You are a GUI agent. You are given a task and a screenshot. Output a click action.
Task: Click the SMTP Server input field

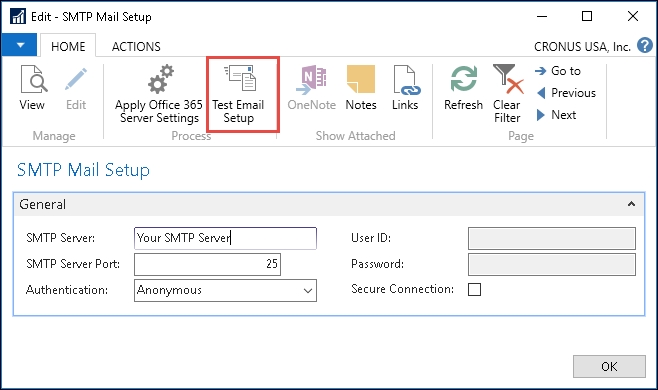pos(225,238)
